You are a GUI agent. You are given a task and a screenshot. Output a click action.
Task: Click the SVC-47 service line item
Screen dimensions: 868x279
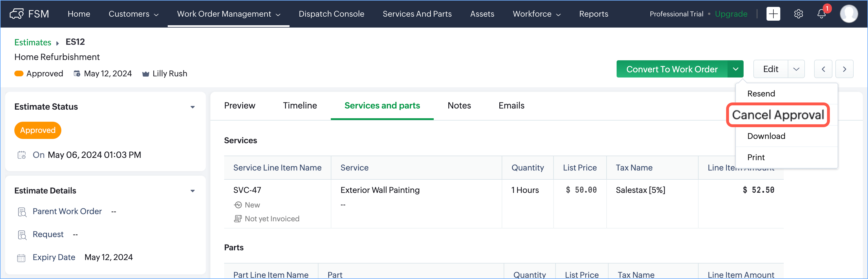tap(247, 190)
